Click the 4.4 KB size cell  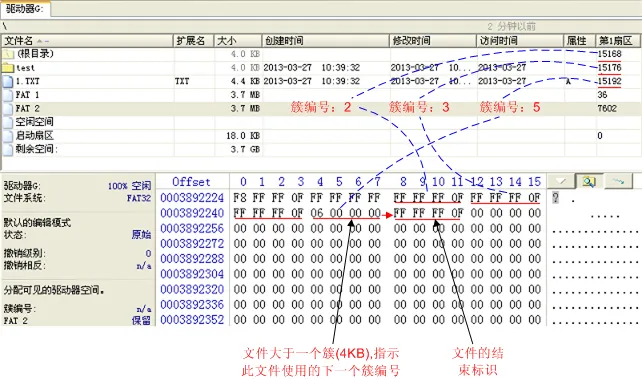click(x=245, y=81)
